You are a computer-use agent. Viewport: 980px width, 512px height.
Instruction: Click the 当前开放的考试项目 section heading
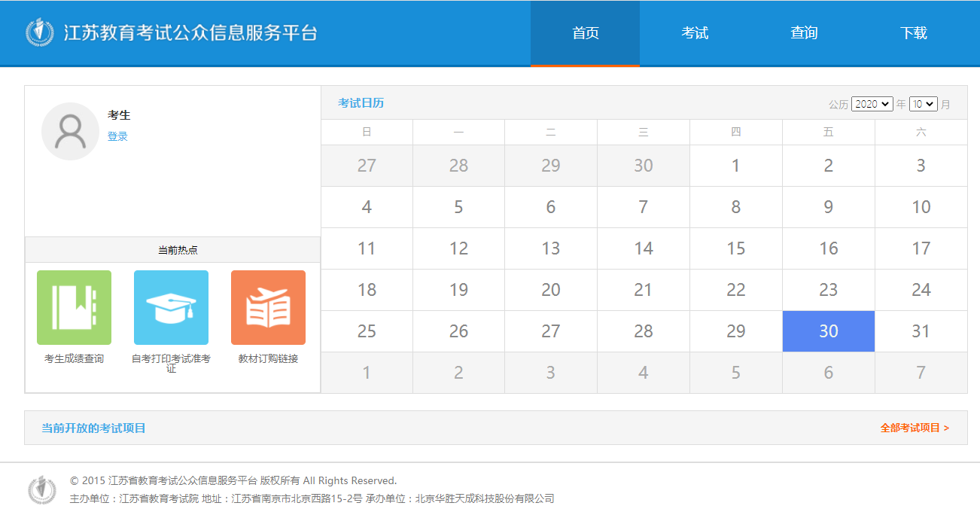click(x=93, y=428)
